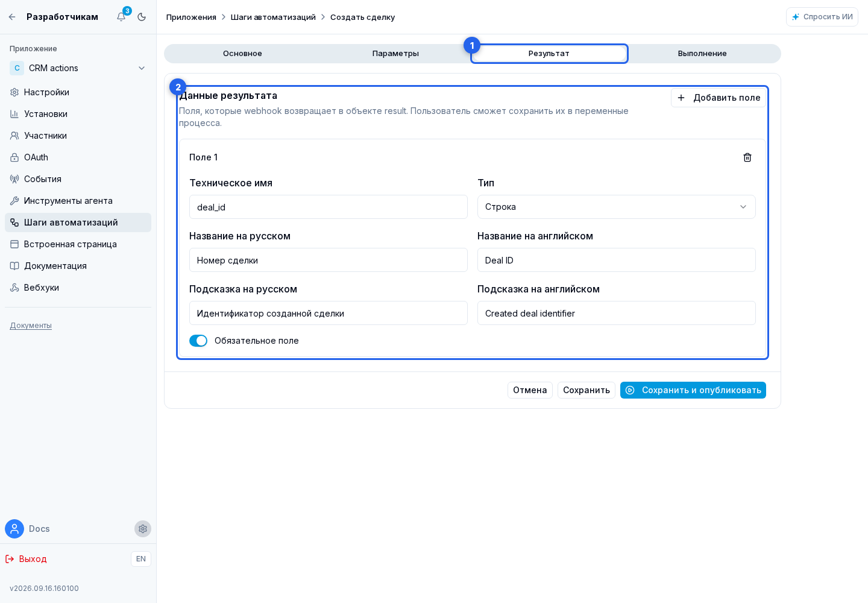The width and height of the screenshot is (868, 603).
Task: Open the notifications bell
Action: point(121,17)
